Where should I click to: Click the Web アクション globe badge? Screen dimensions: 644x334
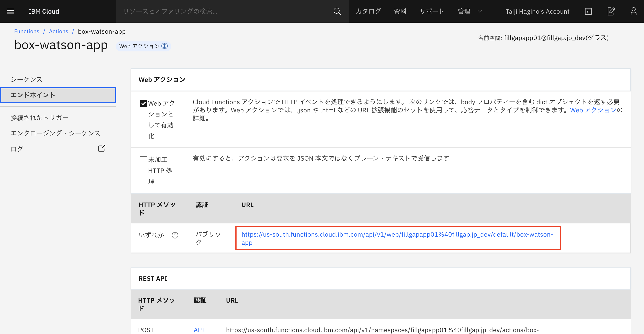click(x=143, y=46)
